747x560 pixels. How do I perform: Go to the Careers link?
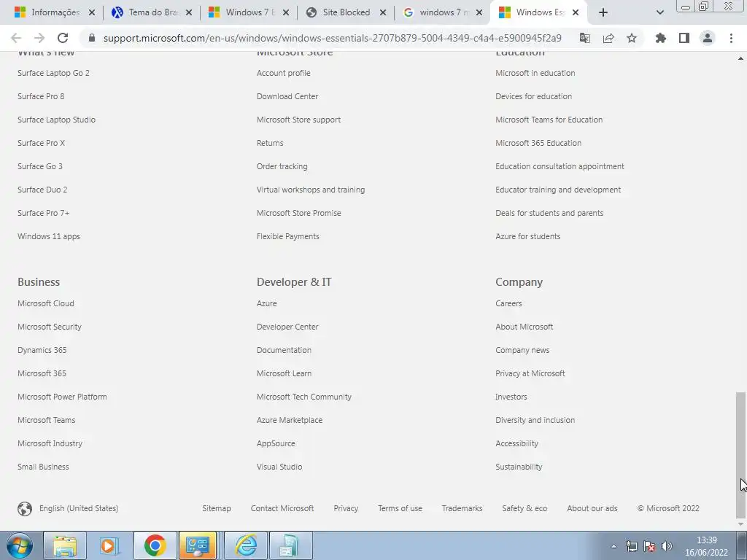[x=508, y=303]
